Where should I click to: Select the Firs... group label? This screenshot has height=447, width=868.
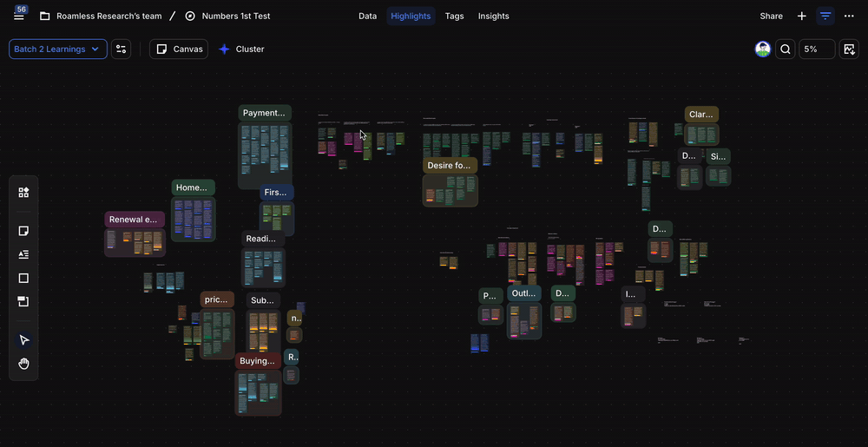[276, 193]
